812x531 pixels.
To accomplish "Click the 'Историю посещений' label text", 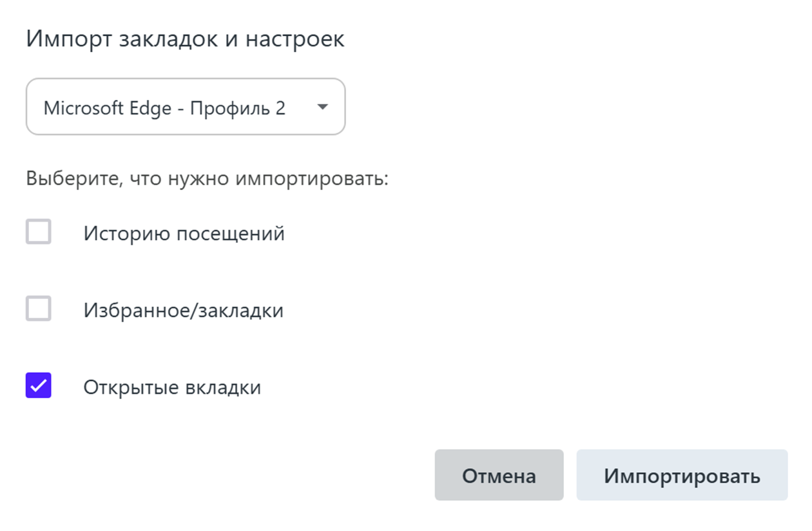I will coord(184,233).
